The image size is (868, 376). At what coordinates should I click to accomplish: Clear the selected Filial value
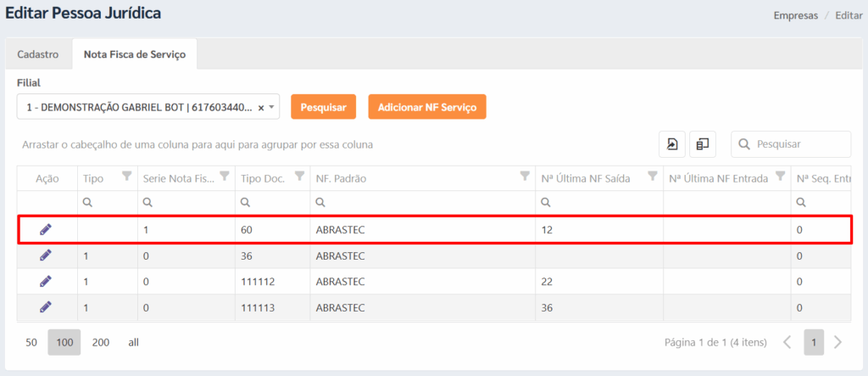pyautogui.click(x=261, y=107)
